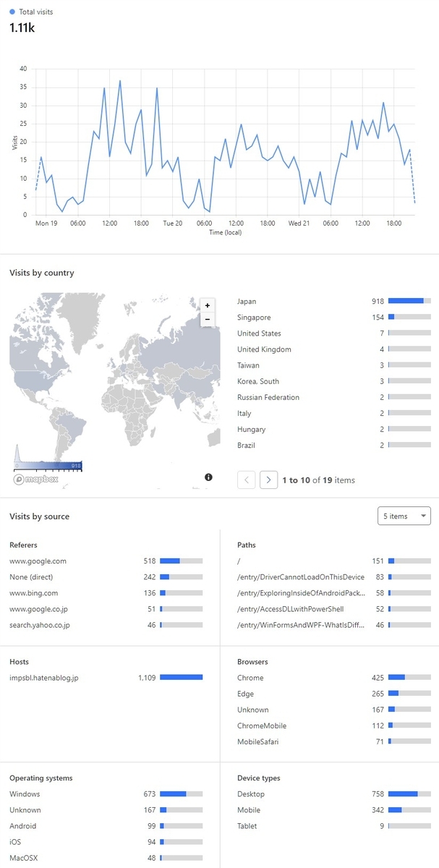The image size is (439, 868).
Task: Select path /entry/ExploringInsideOfAndroidPack...
Action: tap(334, 592)
